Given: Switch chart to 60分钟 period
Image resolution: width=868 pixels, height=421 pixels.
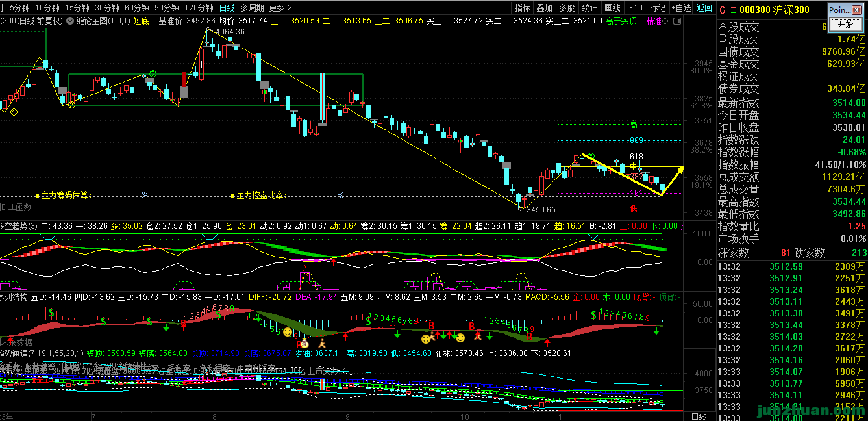Looking at the screenshot, I should point(137,8).
